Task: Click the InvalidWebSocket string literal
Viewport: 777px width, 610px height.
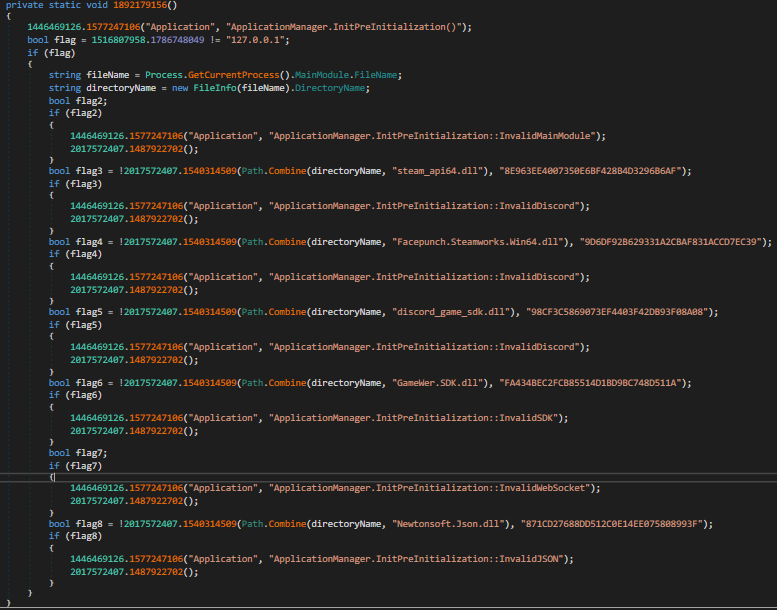Action: tap(432, 488)
